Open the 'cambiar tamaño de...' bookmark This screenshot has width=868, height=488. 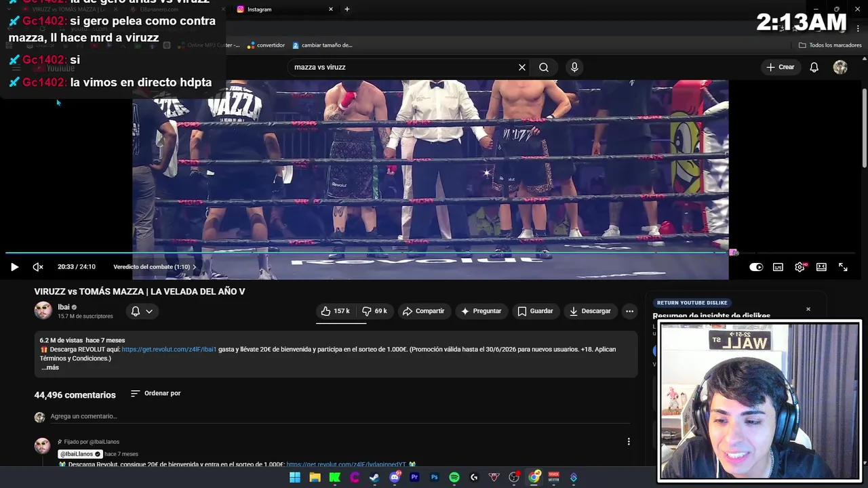coord(323,45)
